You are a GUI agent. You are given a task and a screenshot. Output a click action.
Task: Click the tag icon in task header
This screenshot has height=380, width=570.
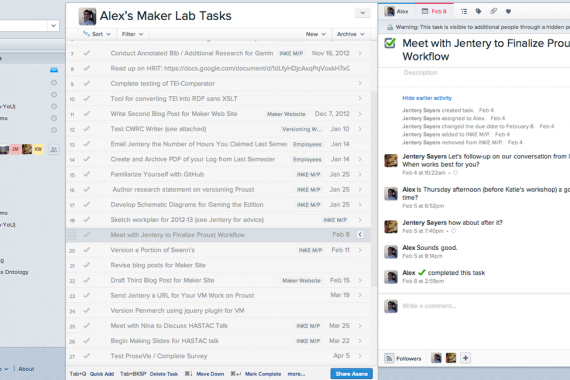[x=478, y=12]
